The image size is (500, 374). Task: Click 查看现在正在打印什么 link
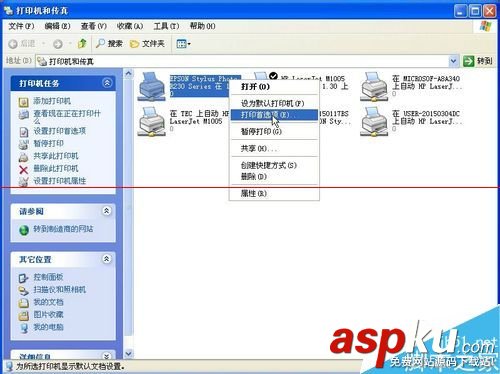click(x=67, y=117)
